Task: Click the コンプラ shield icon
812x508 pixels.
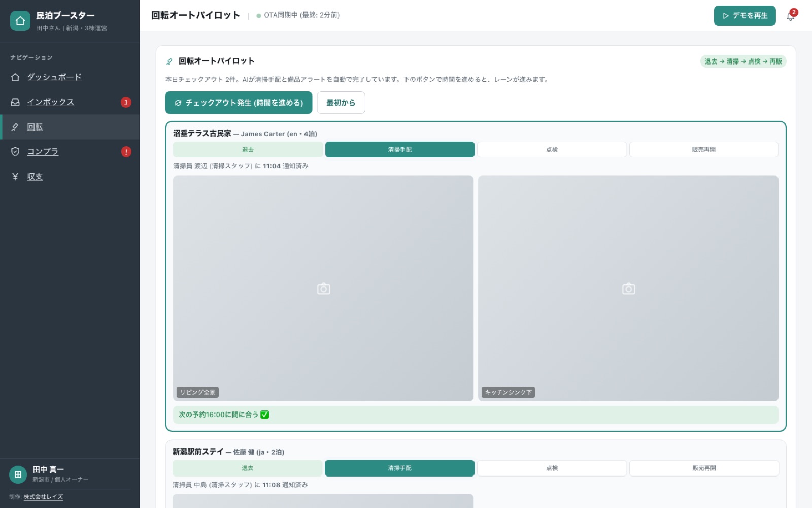Action: (15, 152)
